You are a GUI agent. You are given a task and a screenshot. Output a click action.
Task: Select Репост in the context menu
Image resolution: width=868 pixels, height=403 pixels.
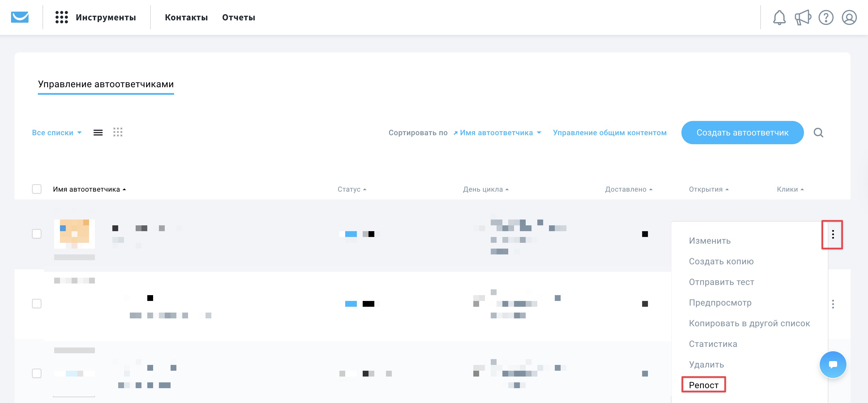(703, 385)
